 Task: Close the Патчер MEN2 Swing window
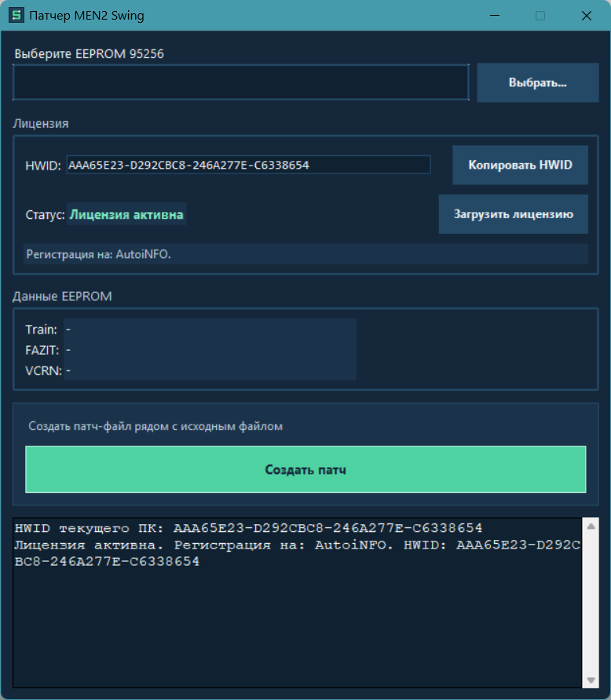coord(586,16)
